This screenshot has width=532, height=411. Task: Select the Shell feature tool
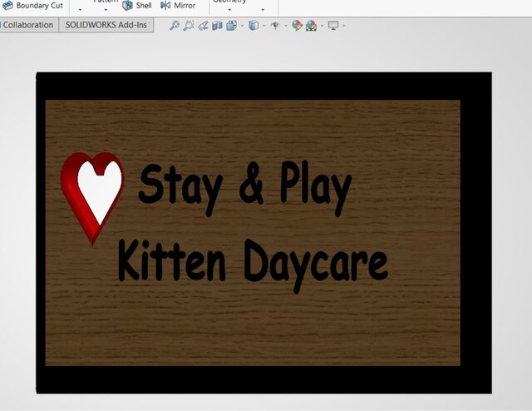(137, 5)
